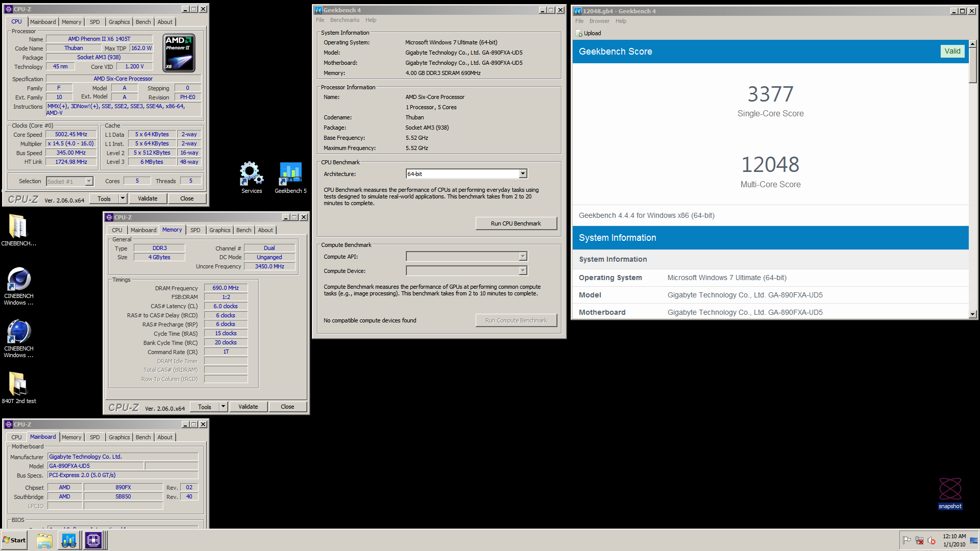The width and height of the screenshot is (980, 551).
Task: Open the Start menu
Action: [14, 540]
